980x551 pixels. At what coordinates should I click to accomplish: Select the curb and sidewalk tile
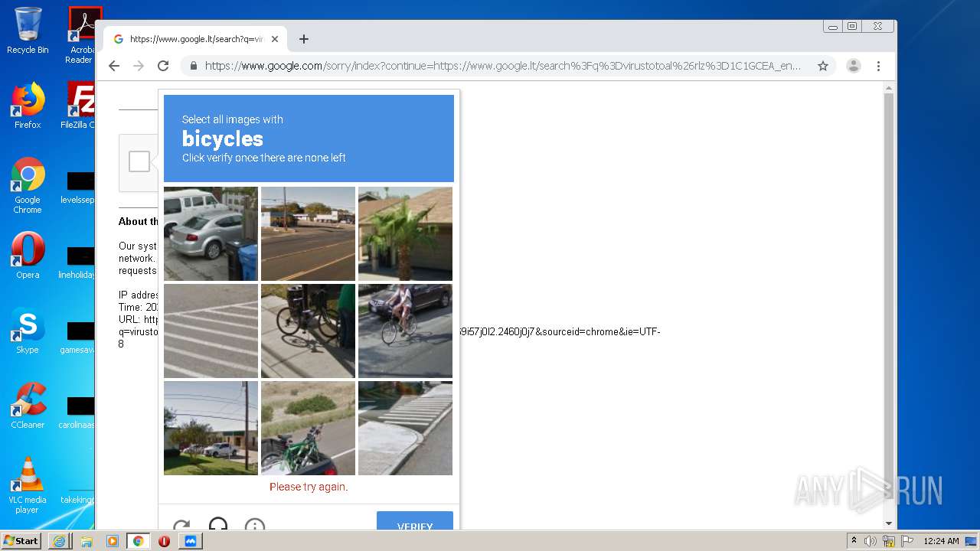tap(405, 428)
